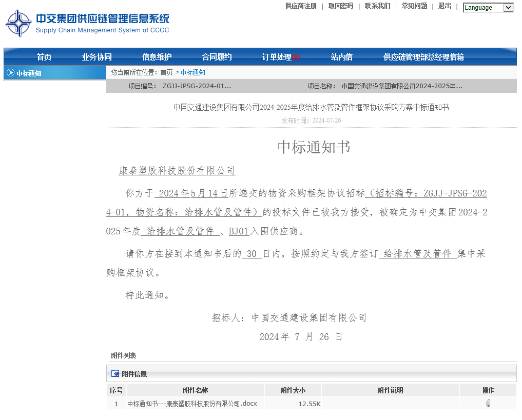Download attachment via paperclip icon
Viewport: 522px width, 420px height.
[x=488, y=404]
